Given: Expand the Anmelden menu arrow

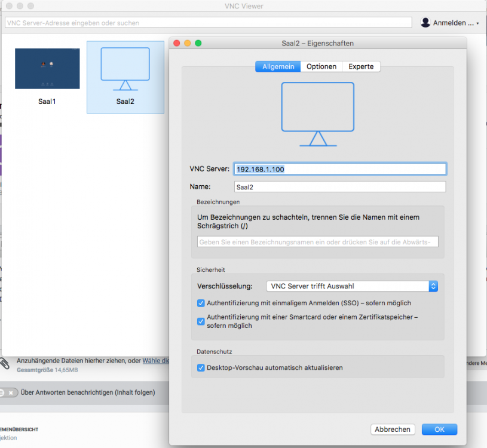Looking at the screenshot, I should click(477, 23).
